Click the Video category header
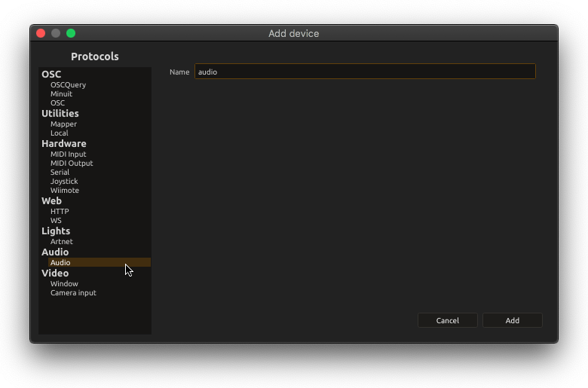 pyautogui.click(x=55, y=273)
